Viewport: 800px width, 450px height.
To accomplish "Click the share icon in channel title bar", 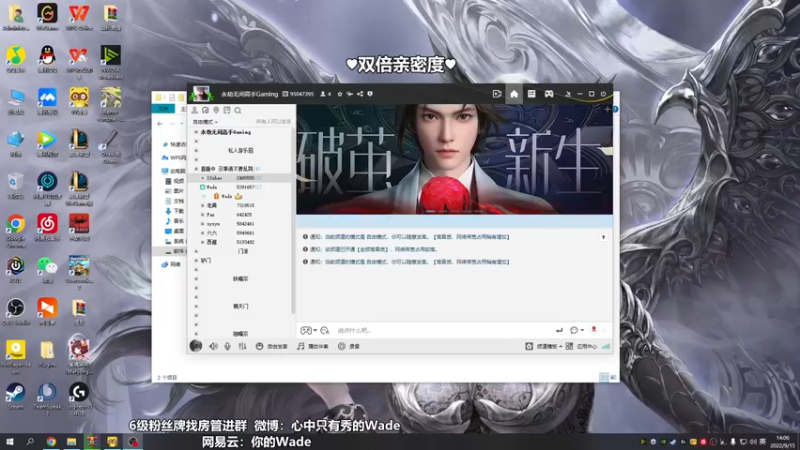I will tap(360, 94).
